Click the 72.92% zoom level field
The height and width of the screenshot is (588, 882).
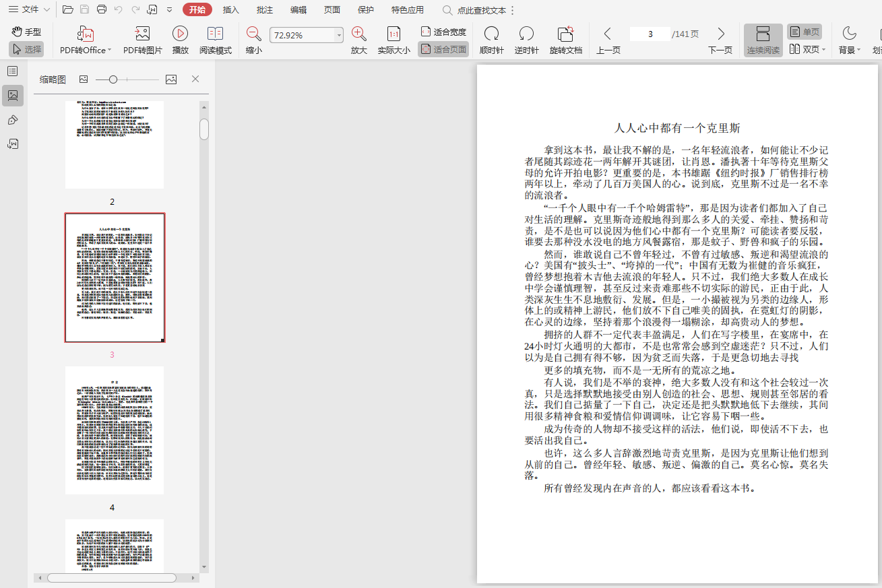click(x=302, y=35)
